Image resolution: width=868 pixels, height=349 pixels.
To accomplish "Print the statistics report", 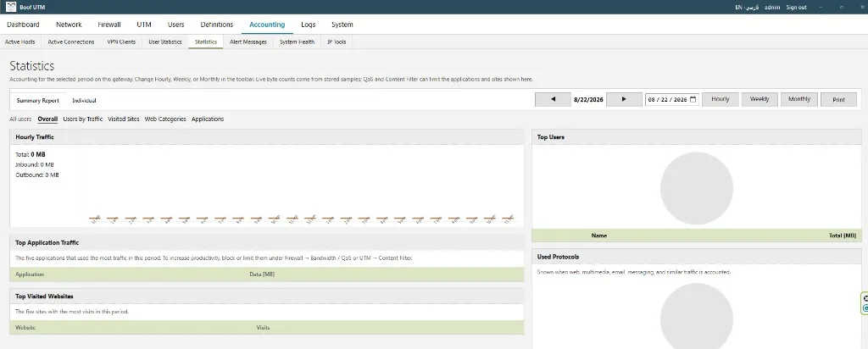I will pyautogui.click(x=838, y=100).
